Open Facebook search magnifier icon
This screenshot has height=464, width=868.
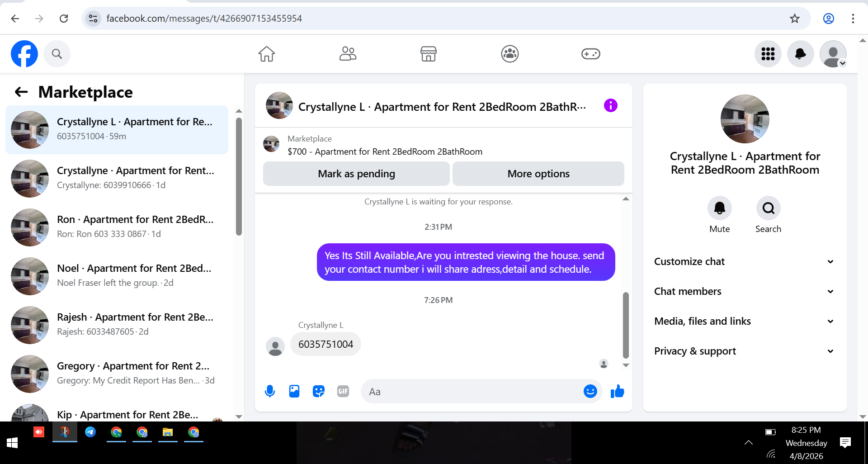pos(57,54)
